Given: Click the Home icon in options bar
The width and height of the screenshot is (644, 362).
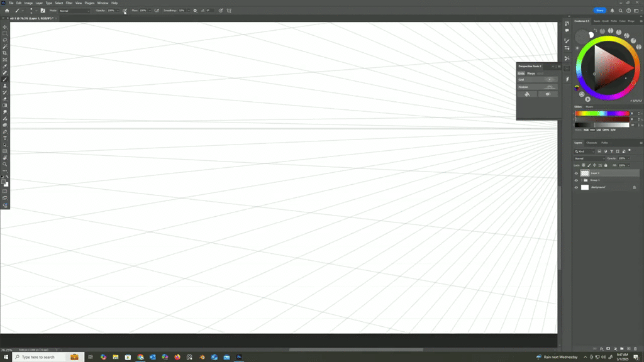Looking at the screenshot, I should point(7,11).
